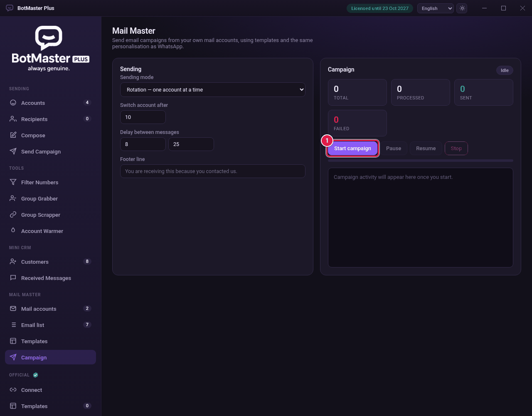Start the email campaign
Image resolution: width=532 pixels, height=416 pixels.
352,149
